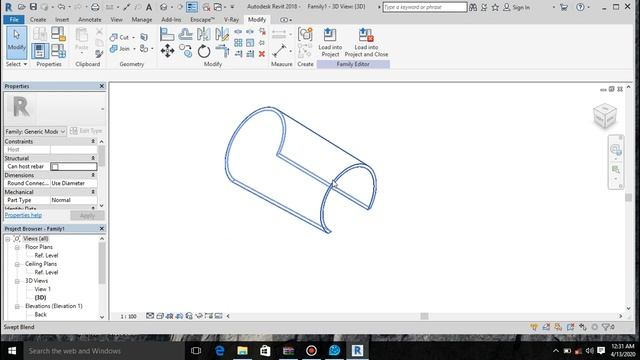Click the Save icon in quick access toolbar
Screen dimensions: 640x360
pos(33,7)
